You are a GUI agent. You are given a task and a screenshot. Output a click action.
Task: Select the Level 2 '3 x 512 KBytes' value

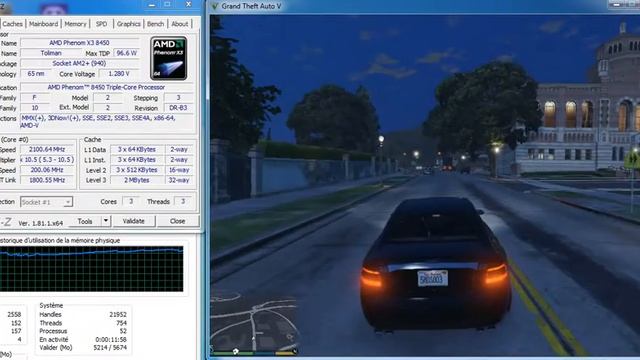click(137, 170)
